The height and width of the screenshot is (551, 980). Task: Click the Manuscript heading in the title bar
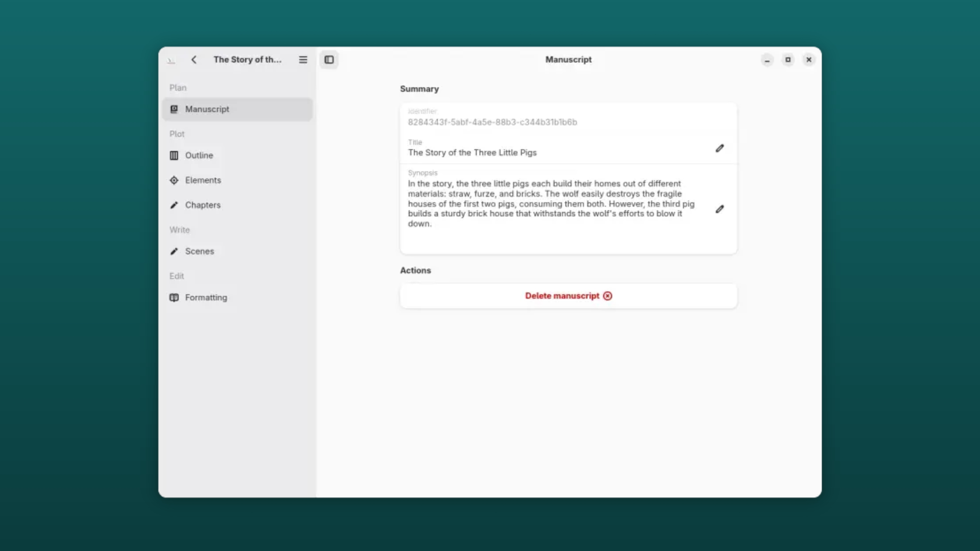[x=568, y=60]
